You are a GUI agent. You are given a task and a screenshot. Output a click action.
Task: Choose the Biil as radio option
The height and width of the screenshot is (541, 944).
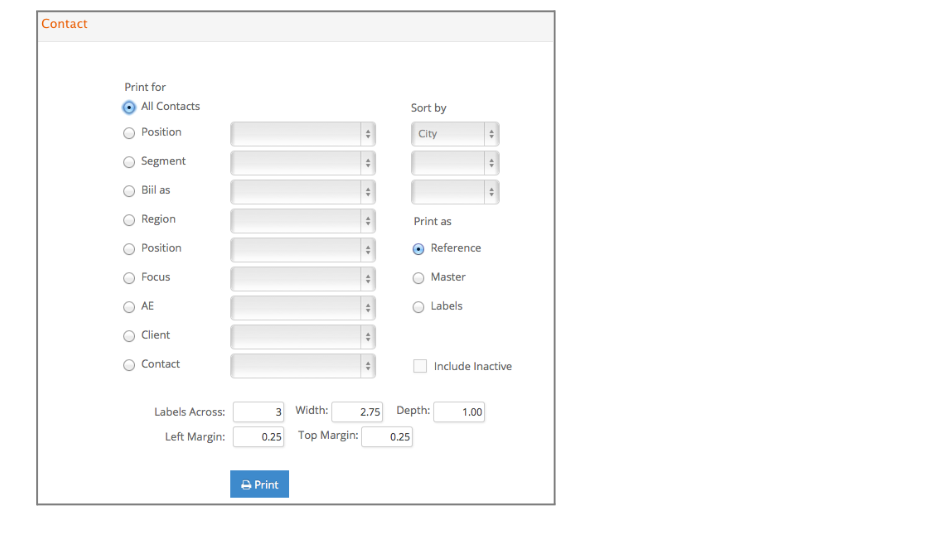click(129, 191)
